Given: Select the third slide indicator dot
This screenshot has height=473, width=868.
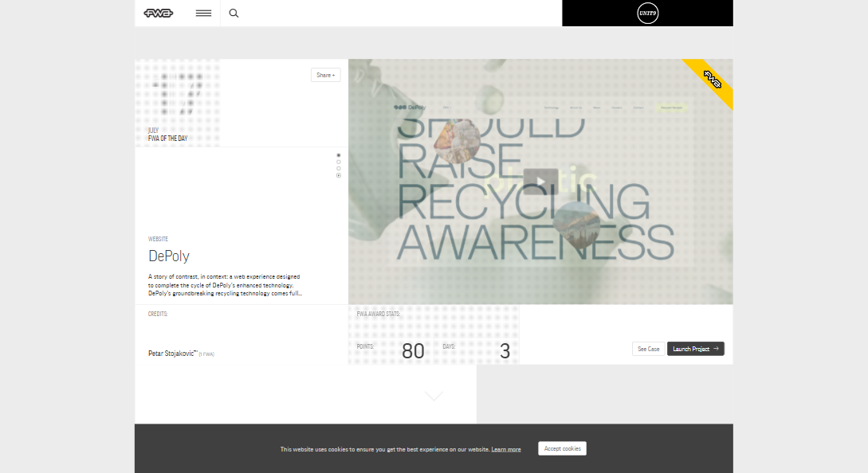Looking at the screenshot, I should pos(339,169).
